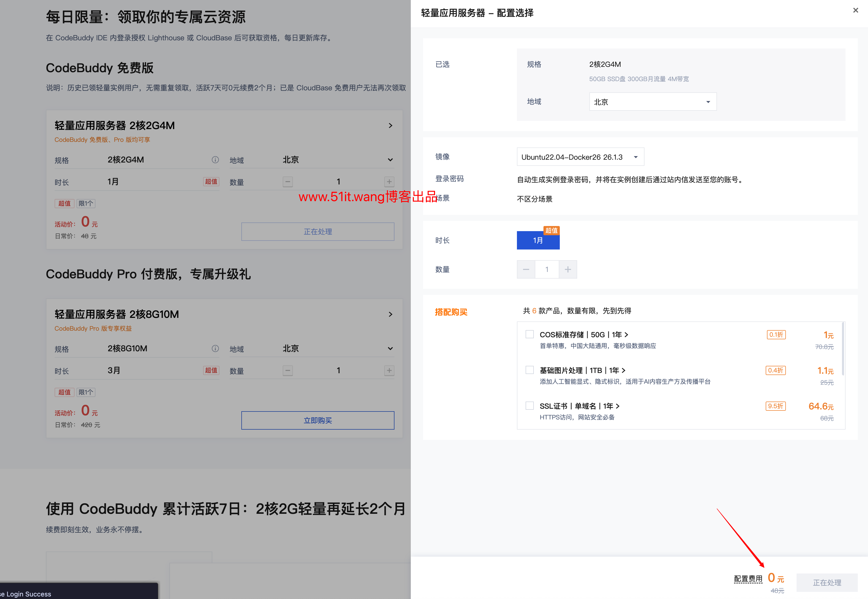The width and height of the screenshot is (868, 599).
Task: Click info icon beside 2核8G10M specification
Action: click(x=215, y=348)
